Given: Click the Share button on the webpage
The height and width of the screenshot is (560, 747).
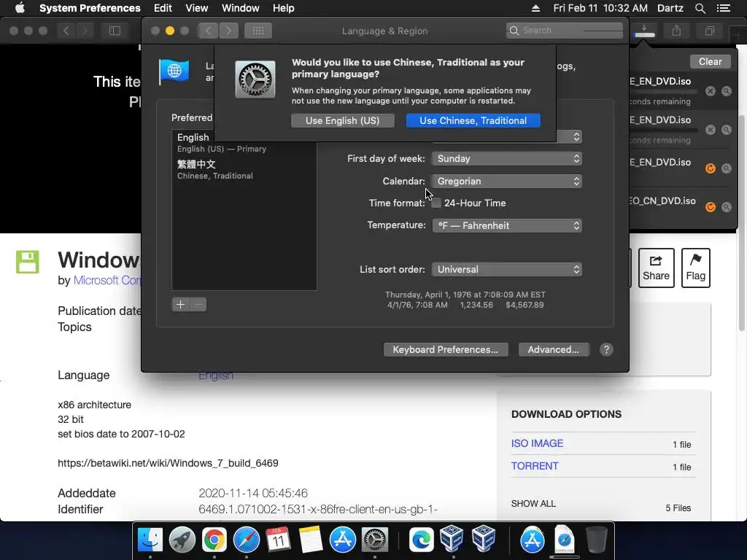Looking at the screenshot, I should pos(656,268).
